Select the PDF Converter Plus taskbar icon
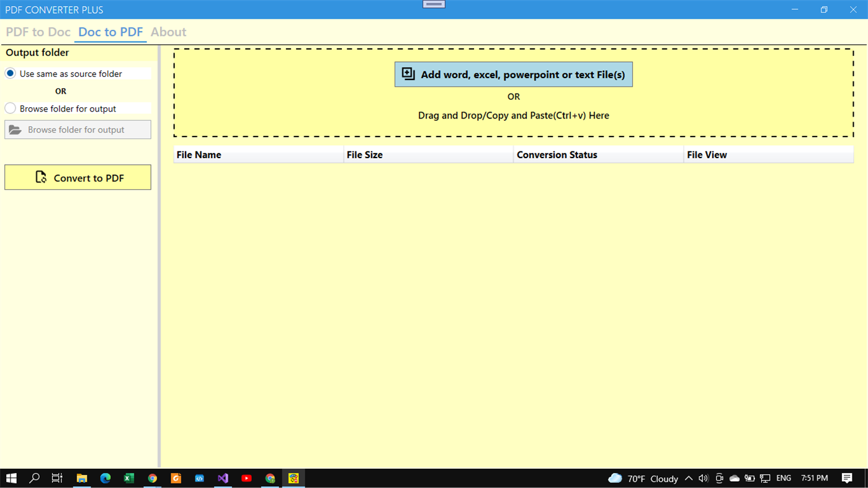 (293, 478)
